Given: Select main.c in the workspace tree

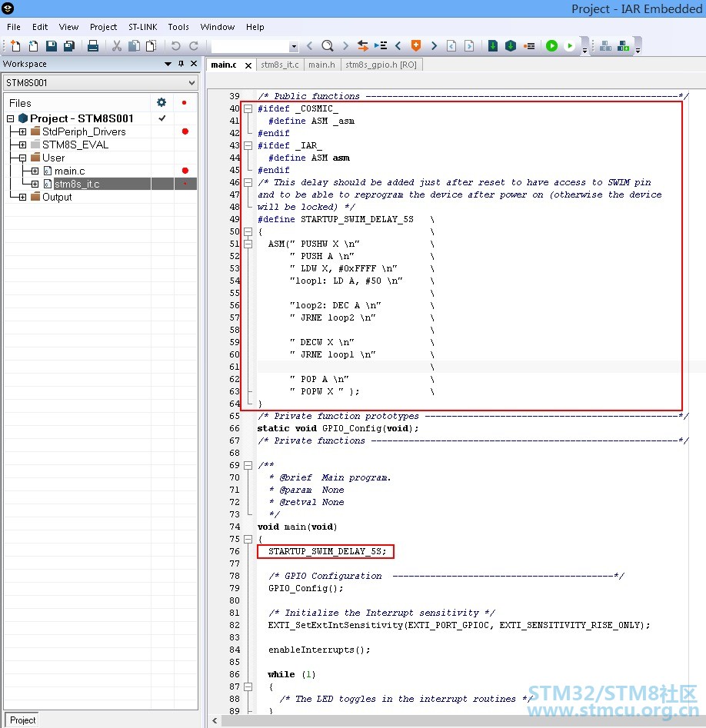Looking at the screenshot, I should tap(70, 171).
